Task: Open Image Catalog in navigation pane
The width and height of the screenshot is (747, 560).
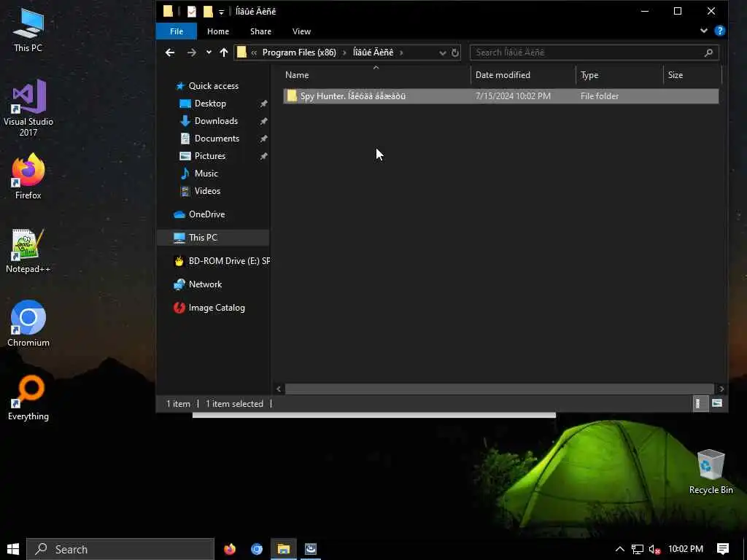Action: (217, 308)
